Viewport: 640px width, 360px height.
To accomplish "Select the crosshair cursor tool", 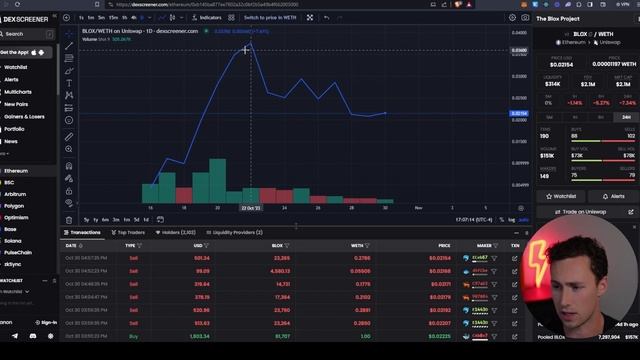I will pos(69,33).
